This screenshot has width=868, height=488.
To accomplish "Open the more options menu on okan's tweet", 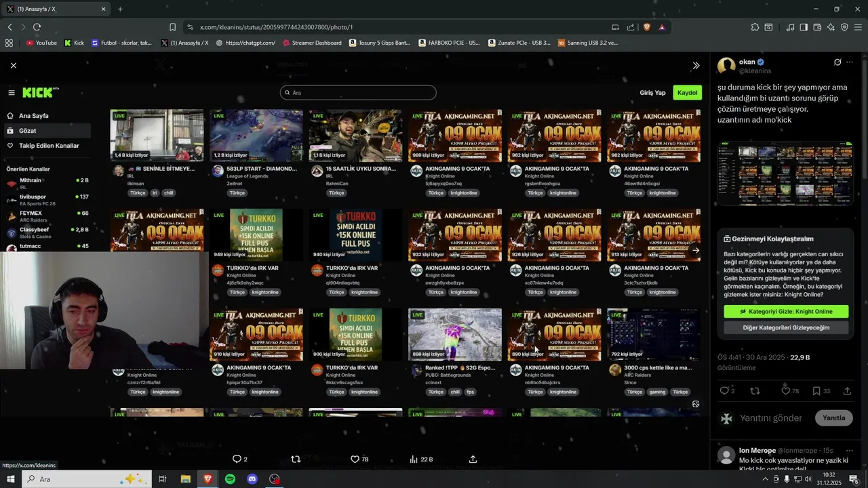I will pos(850,62).
